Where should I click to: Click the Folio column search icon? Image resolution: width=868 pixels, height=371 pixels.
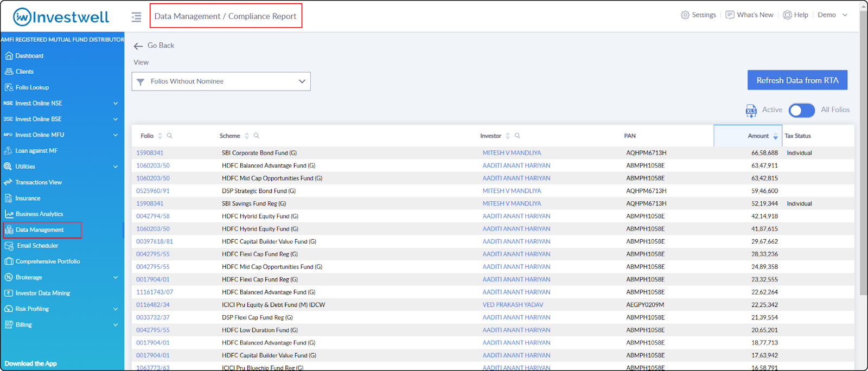coord(170,136)
